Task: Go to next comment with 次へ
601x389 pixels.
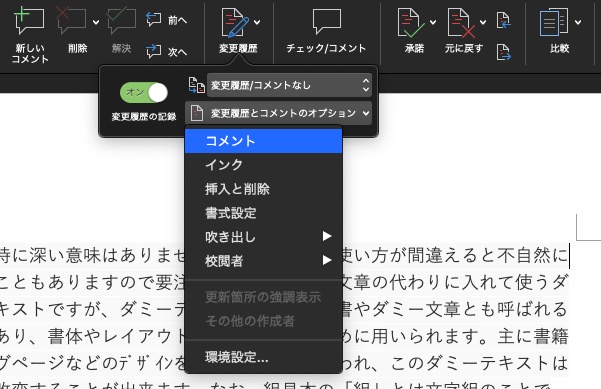Action: point(167,51)
